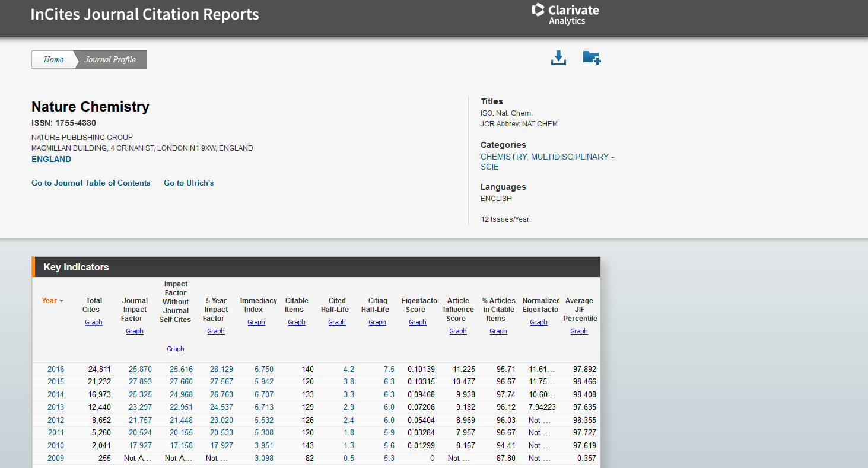868x468 pixels.
Task: Click 2016 eigenfactor score 0.10139
Action: (421, 369)
